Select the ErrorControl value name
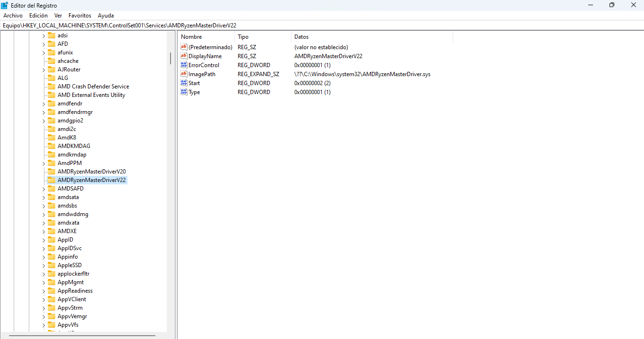Screen dimensions: 644x339 [x=204, y=65]
